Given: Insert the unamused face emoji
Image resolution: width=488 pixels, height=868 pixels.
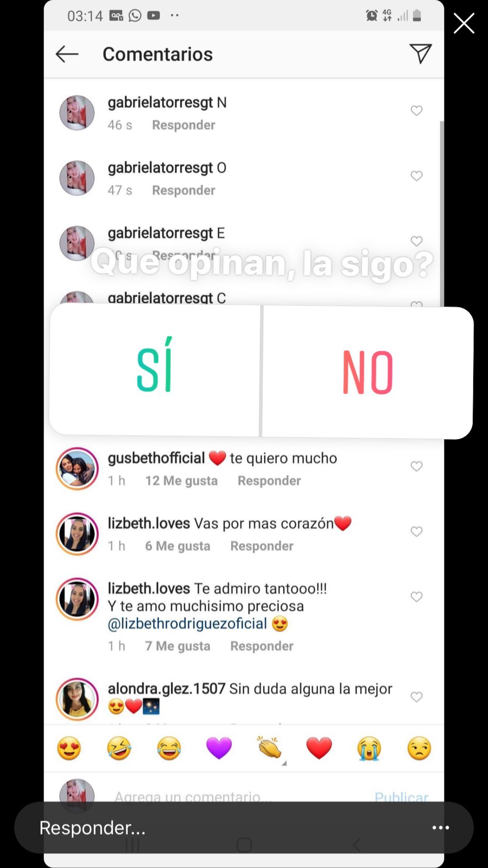Looking at the screenshot, I should click(x=419, y=748).
